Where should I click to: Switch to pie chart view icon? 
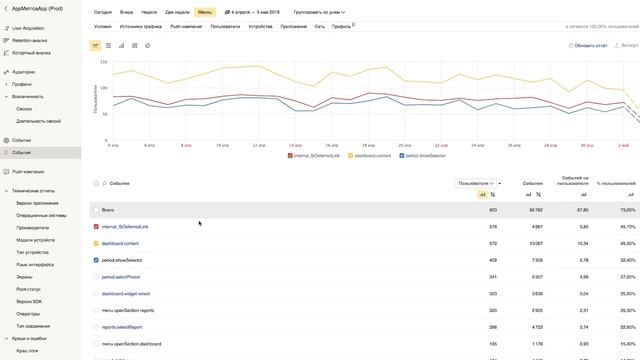coord(147,46)
